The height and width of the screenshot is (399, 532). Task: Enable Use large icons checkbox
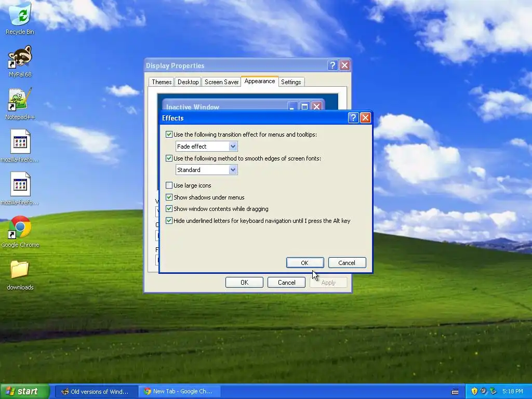pyautogui.click(x=169, y=185)
